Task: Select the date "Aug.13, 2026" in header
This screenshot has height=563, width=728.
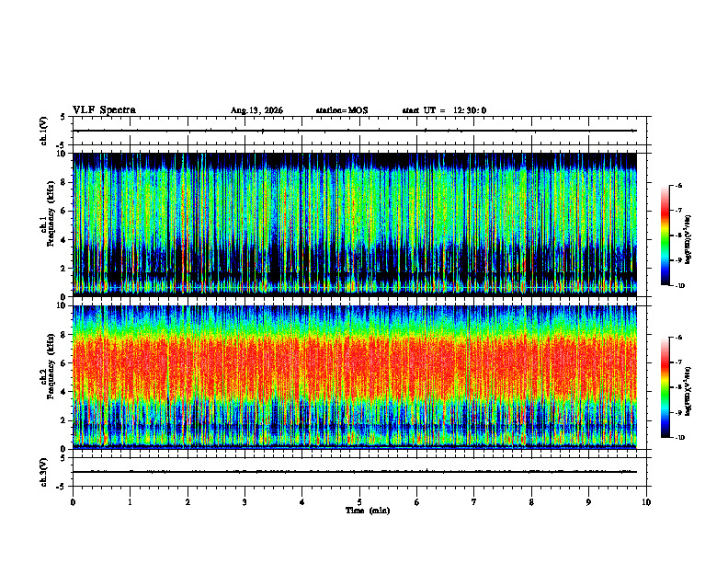Action: click(256, 110)
